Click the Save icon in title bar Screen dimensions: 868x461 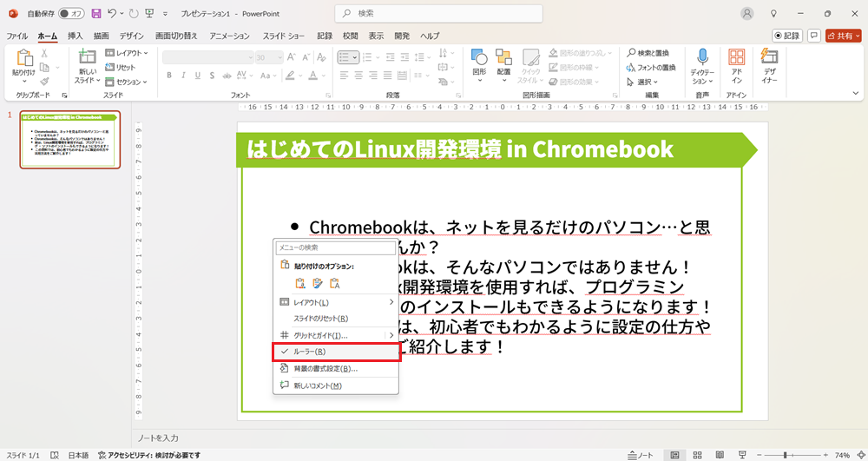click(95, 14)
